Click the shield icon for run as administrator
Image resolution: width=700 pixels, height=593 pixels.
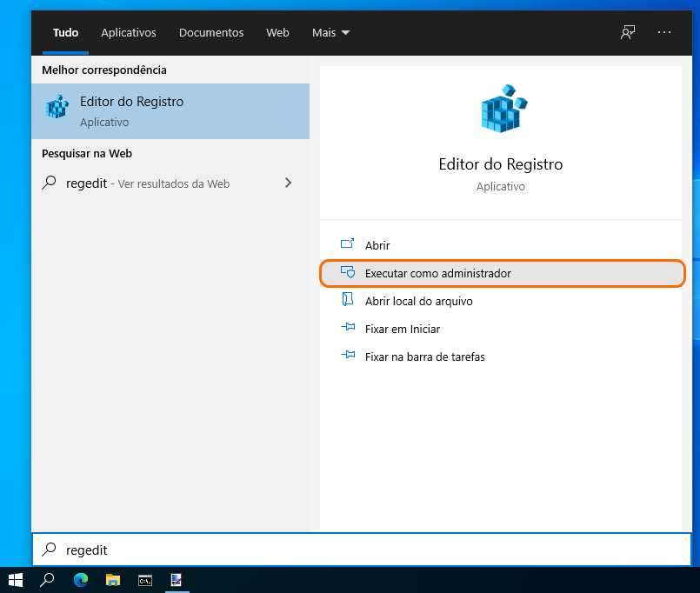[x=347, y=272]
